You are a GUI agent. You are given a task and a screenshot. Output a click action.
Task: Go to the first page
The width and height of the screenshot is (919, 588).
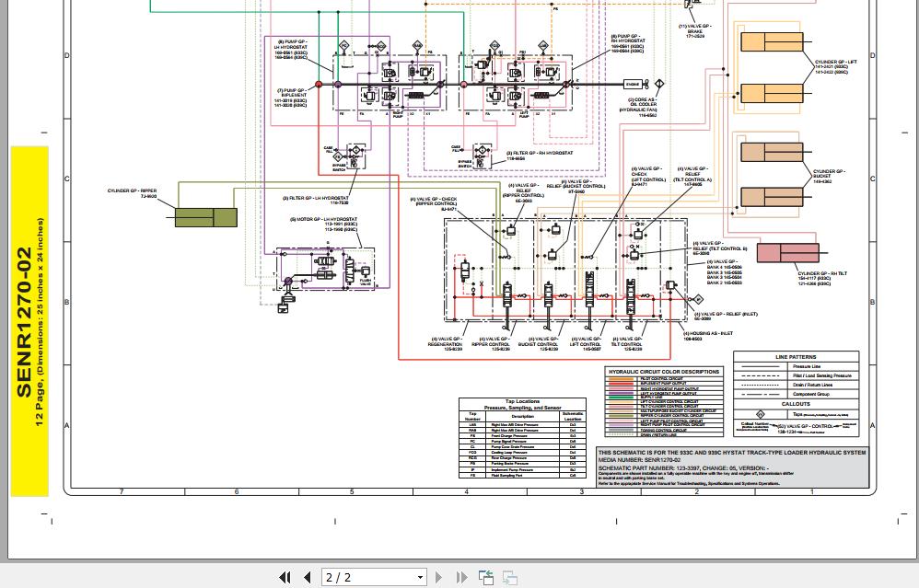click(285, 578)
